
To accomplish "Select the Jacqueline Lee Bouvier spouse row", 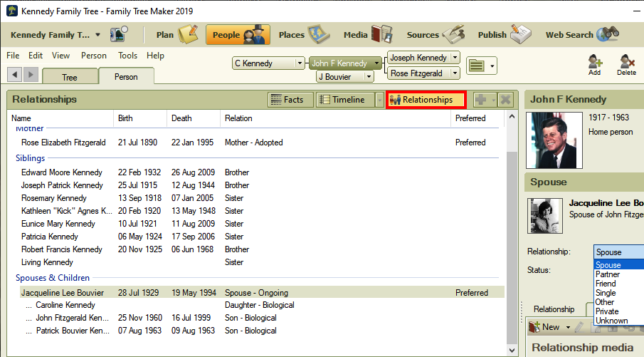I will (x=262, y=292).
